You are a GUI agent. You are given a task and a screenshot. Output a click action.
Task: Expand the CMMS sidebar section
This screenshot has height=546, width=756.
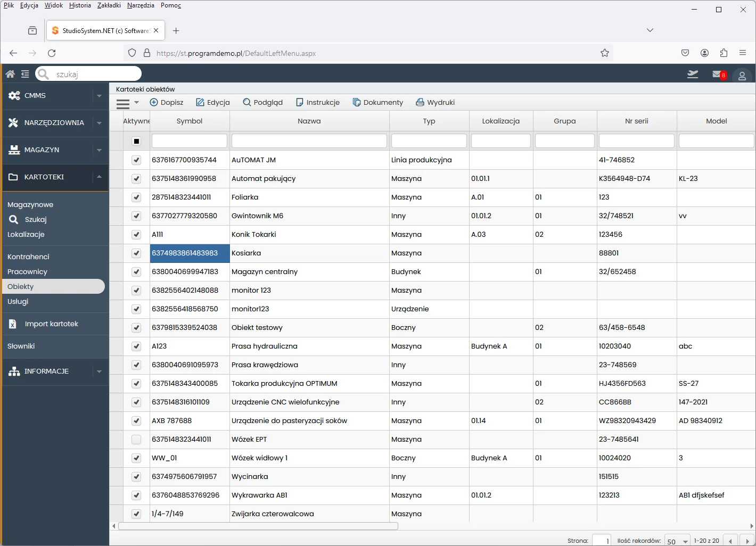(x=99, y=96)
